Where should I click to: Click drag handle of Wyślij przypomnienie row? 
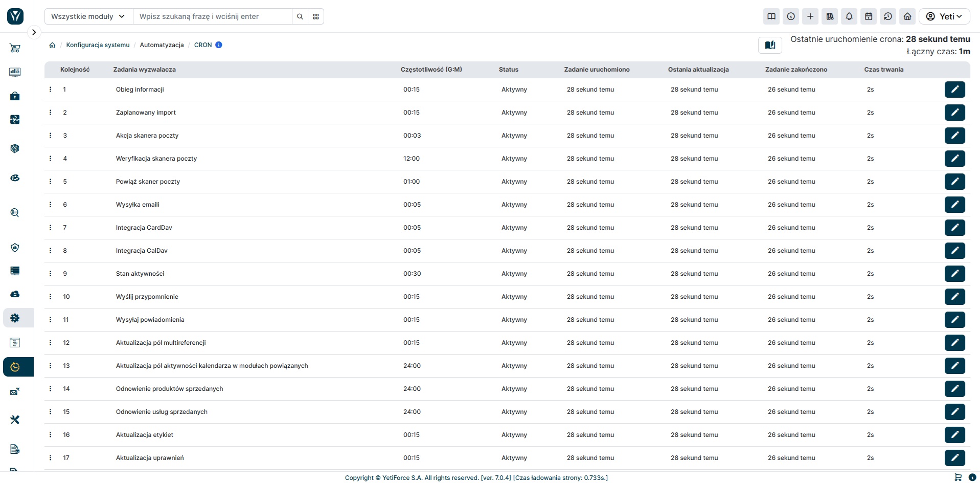[50, 297]
